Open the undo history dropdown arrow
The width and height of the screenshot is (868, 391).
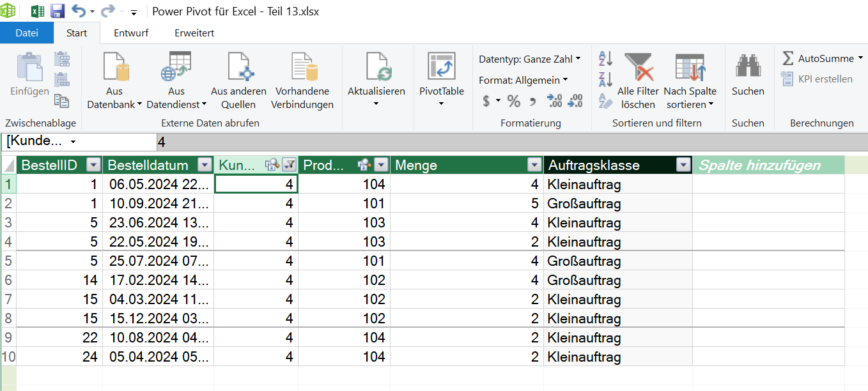92,12
